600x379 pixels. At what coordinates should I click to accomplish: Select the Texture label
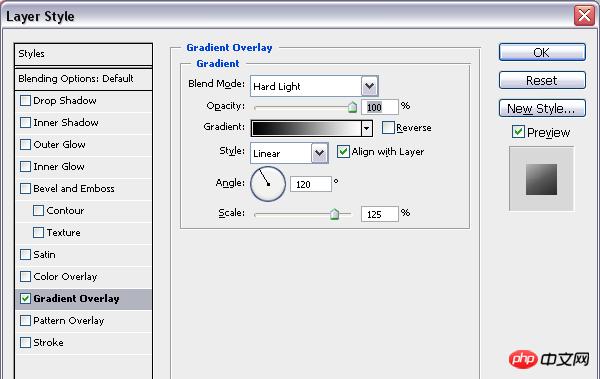[x=64, y=233]
